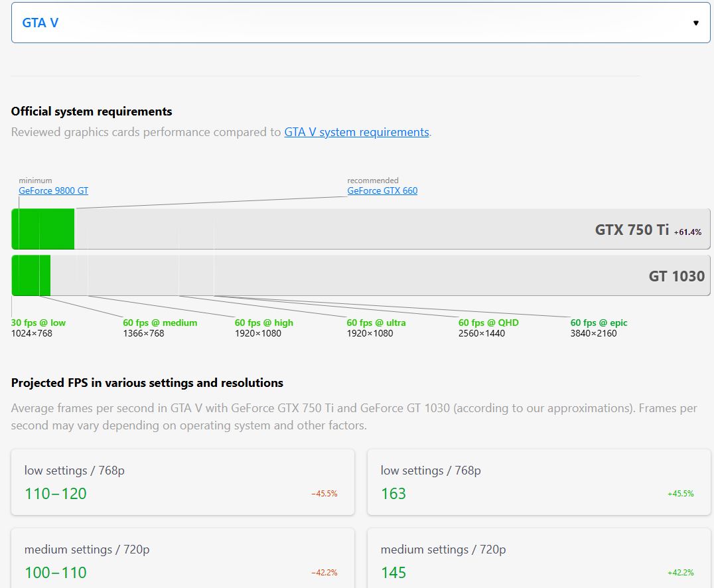The width and height of the screenshot is (714, 588).
Task: Click the "−42.2%" value in medium settings
Action: click(x=324, y=573)
